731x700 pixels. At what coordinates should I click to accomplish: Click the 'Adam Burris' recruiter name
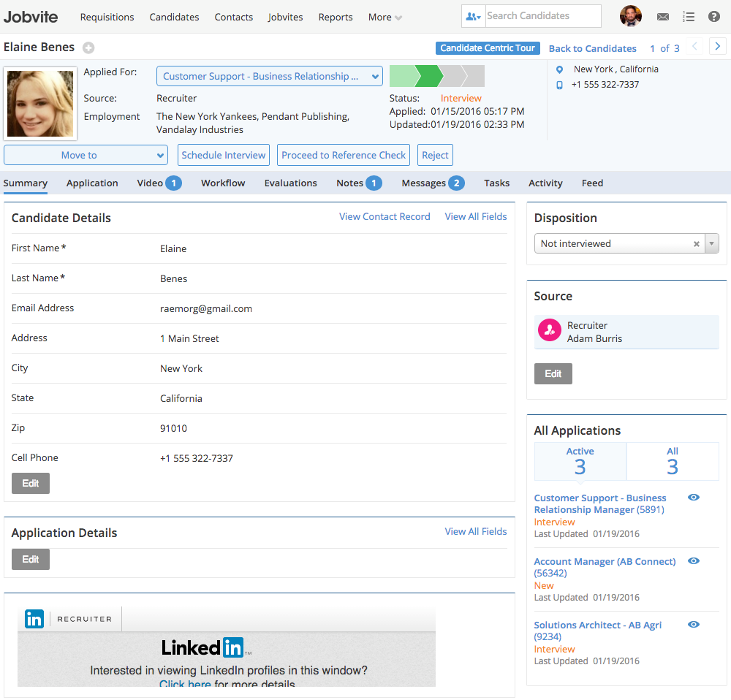point(594,339)
